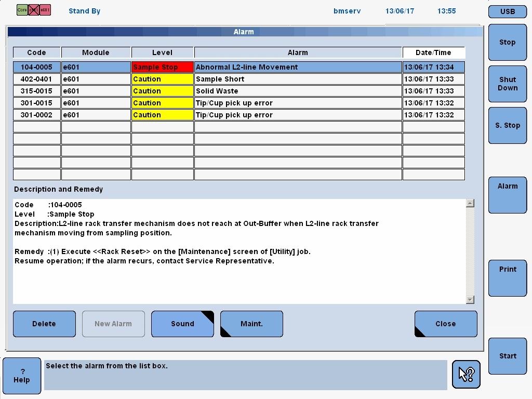Select alarm code 402-0401
This screenshot has height=399, width=532.
pyautogui.click(x=37, y=79)
